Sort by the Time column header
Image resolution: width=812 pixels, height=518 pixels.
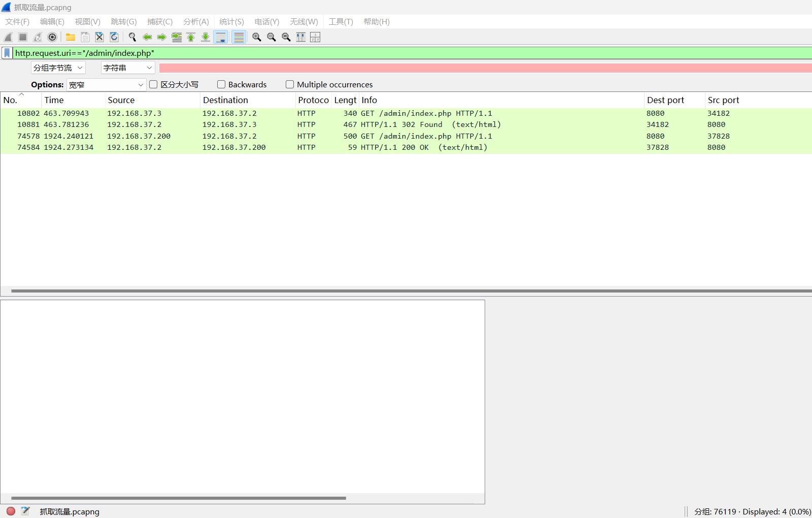pyautogui.click(x=73, y=100)
